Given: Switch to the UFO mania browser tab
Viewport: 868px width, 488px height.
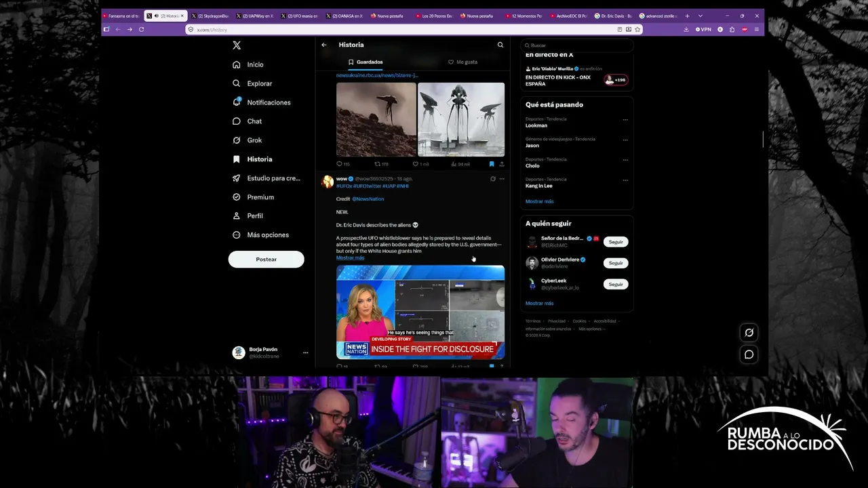Looking at the screenshot, I should coord(300,16).
